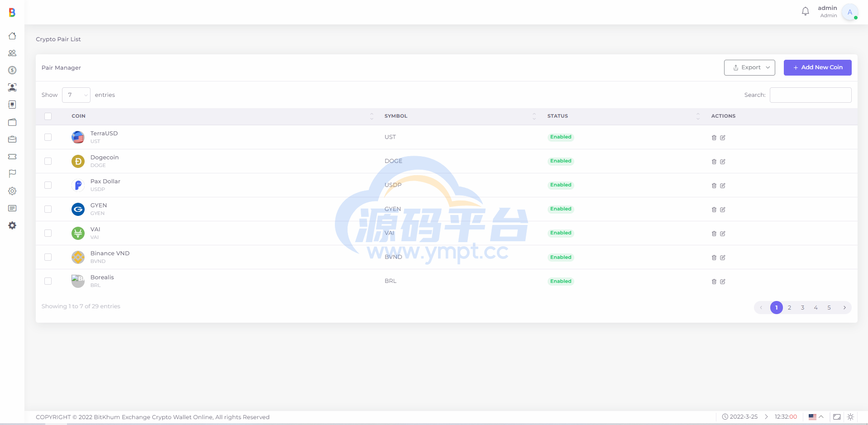Screen dimensions: 868x425
Task: Open the ticket sidebar icon
Action: (12, 157)
